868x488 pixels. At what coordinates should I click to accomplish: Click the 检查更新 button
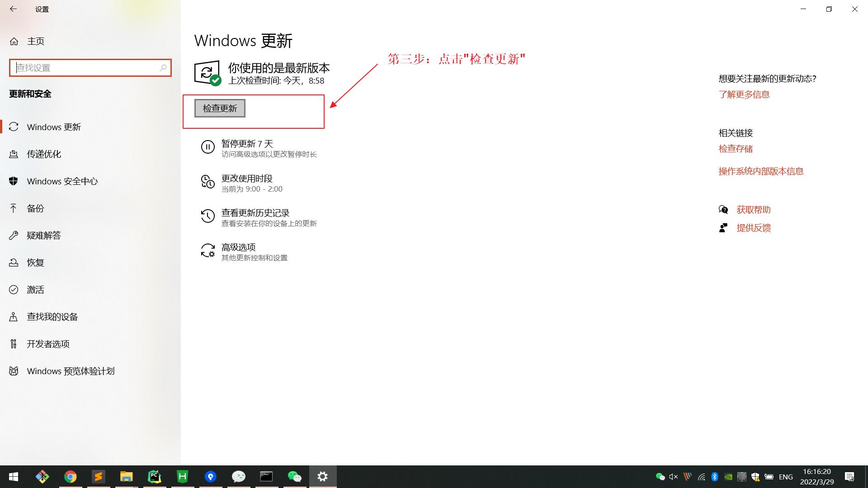[x=220, y=108]
